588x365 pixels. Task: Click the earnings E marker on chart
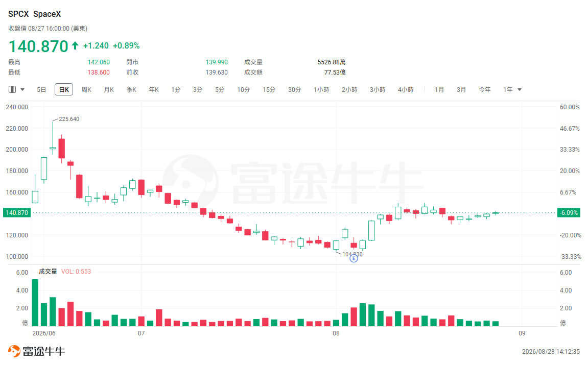tap(354, 258)
